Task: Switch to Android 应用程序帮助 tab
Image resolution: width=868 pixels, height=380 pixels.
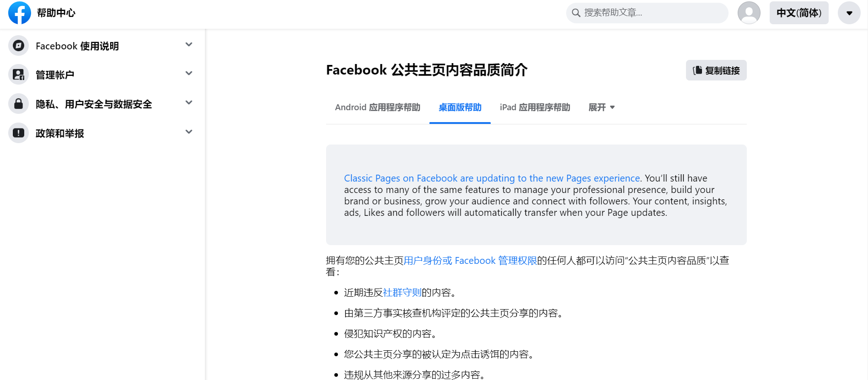Action: (x=378, y=107)
